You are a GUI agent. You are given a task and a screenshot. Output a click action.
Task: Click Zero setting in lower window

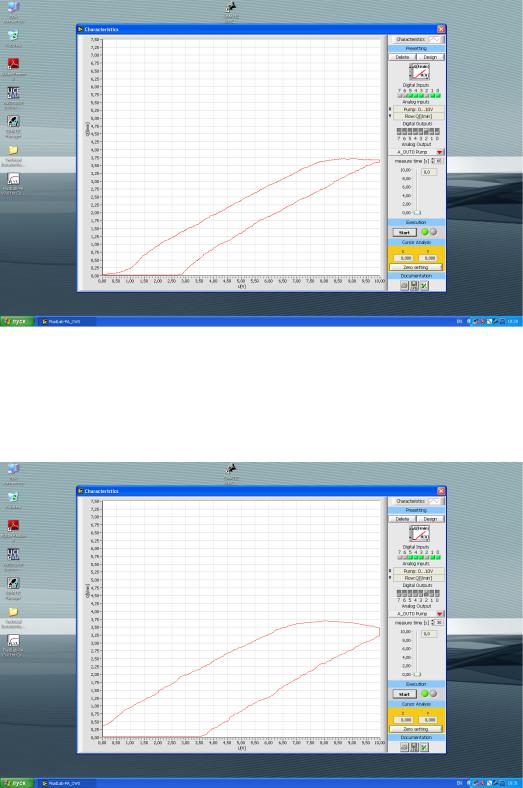click(x=415, y=729)
